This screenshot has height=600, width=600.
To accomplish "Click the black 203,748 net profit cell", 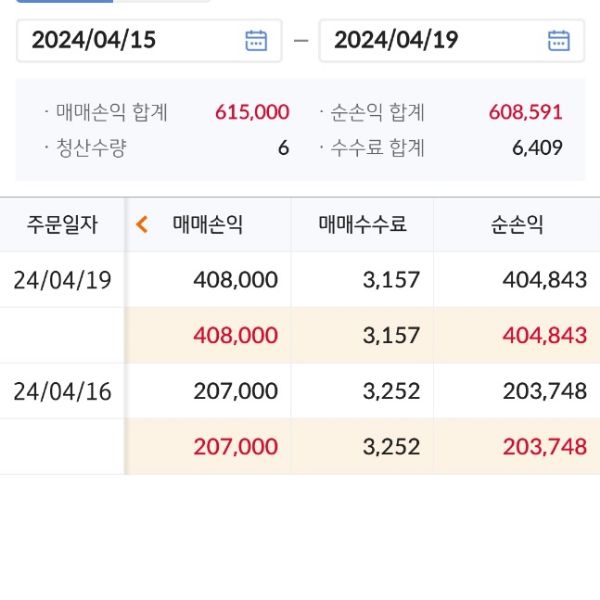I will tap(545, 391).
